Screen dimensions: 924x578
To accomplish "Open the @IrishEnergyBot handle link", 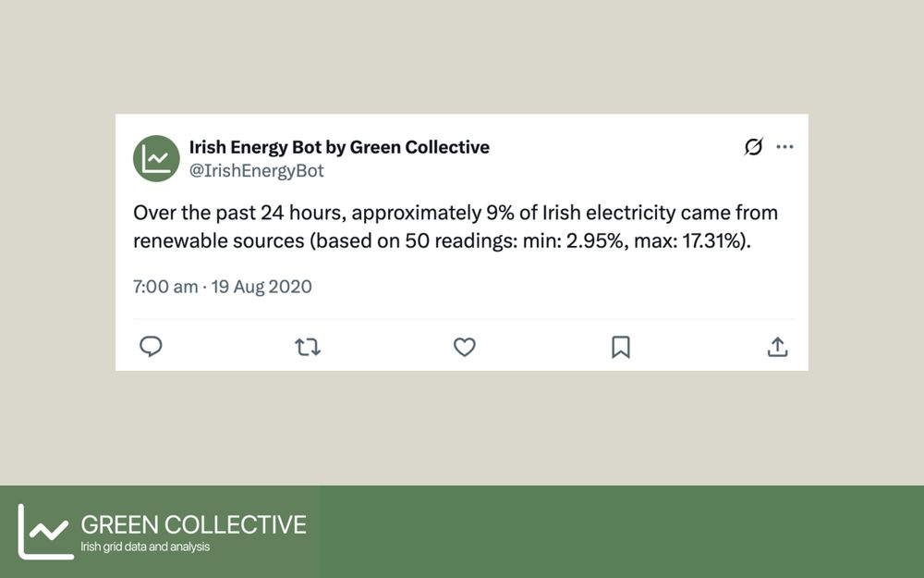I will (x=256, y=170).
